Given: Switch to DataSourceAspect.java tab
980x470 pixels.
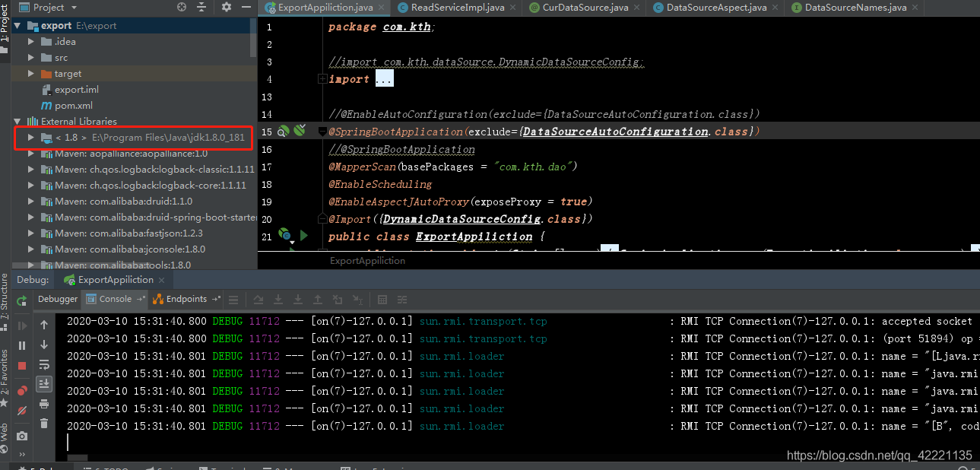Looking at the screenshot, I should (716, 8).
